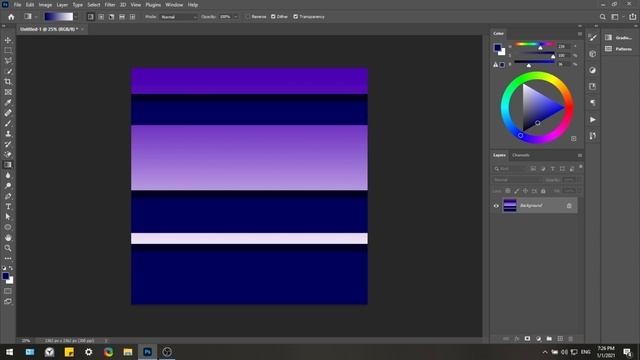This screenshot has height=360, width=640.
Task: Open the Mode Normal dropdown
Action: tap(179, 17)
